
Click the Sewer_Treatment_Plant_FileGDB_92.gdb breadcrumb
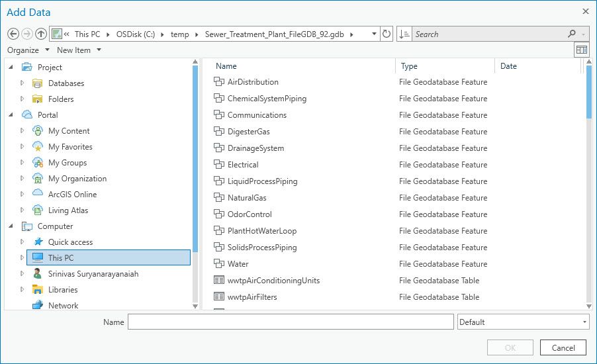tap(275, 34)
